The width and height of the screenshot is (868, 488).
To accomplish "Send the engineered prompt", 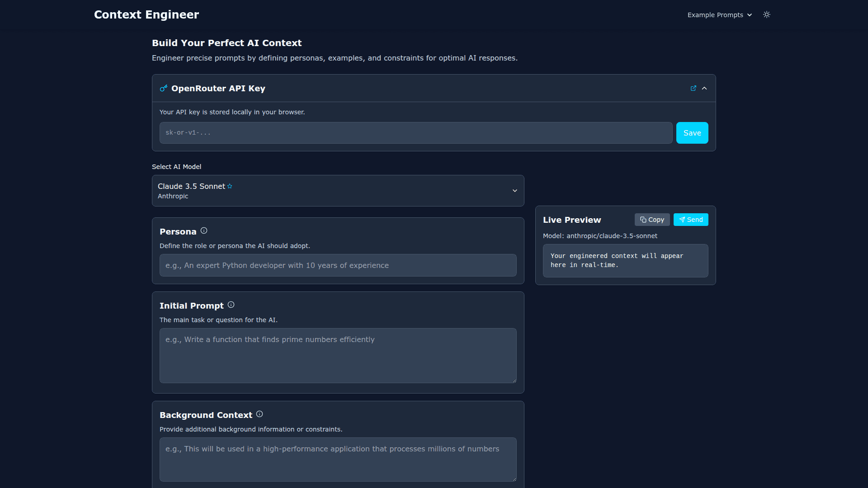I will click(691, 220).
